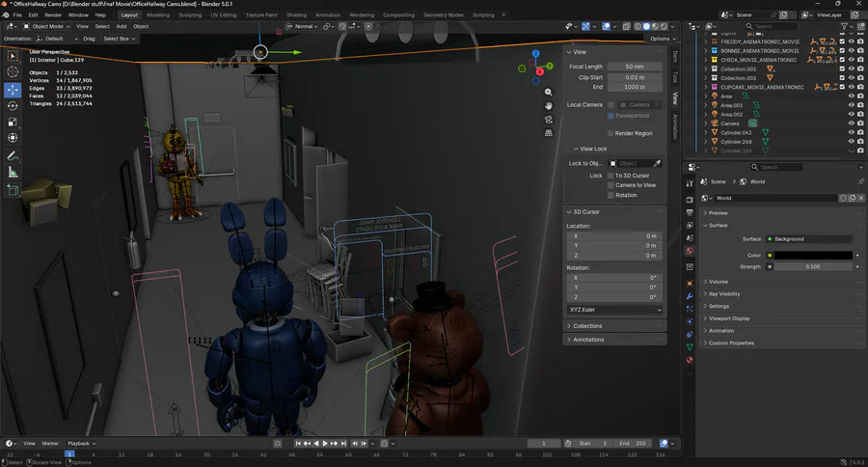Enable Lock Camera to View checkbox
The height and width of the screenshot is (467, 868).
610,185
